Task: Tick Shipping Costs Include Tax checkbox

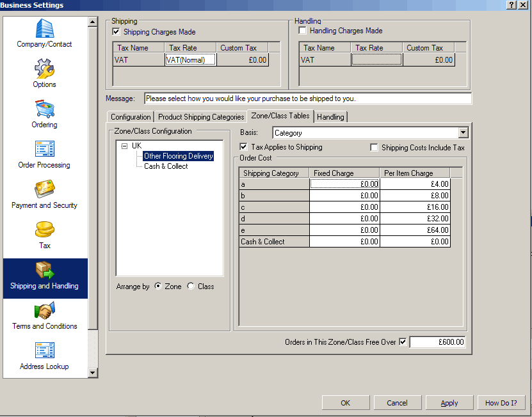Action: [375, 148]
